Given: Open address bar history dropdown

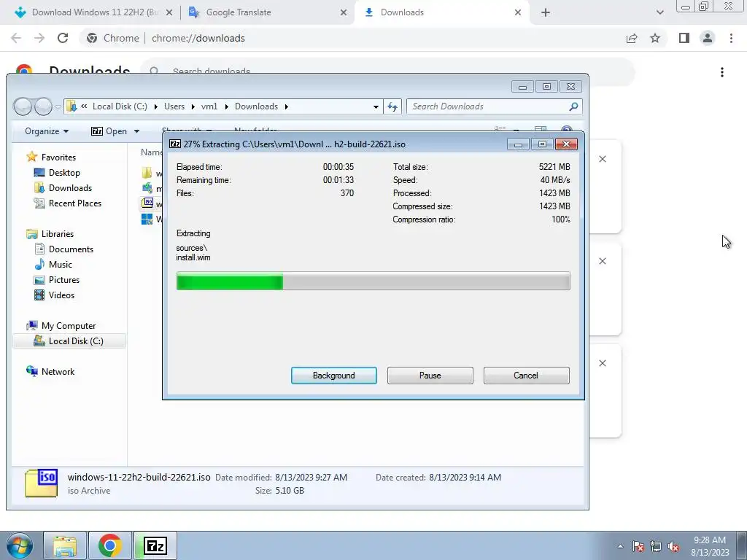Looking at the screenshot, I should [x=376, y=106].
